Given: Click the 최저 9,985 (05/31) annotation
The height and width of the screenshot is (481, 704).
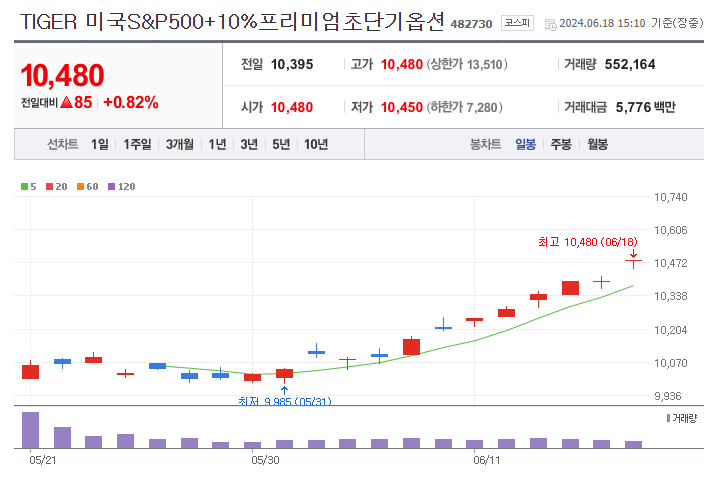Looking at the screenshot, I should [285, 401].
